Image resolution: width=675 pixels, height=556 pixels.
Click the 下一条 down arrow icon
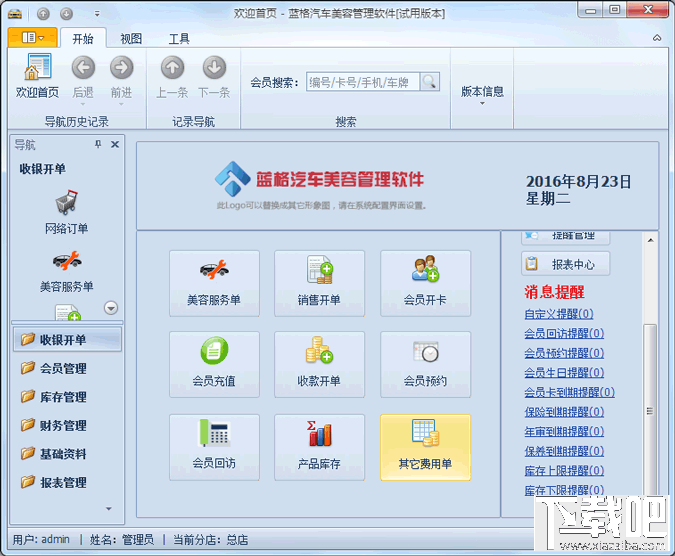tap(214, 68)
